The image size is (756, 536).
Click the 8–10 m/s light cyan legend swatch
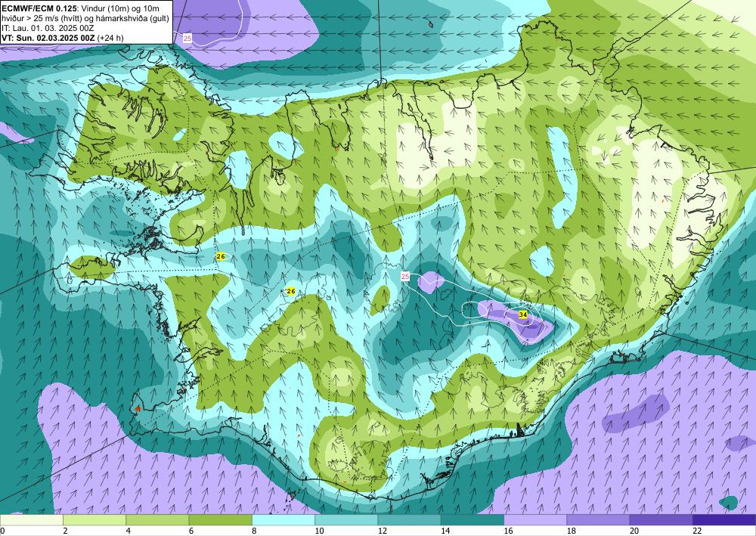(283, 520)
